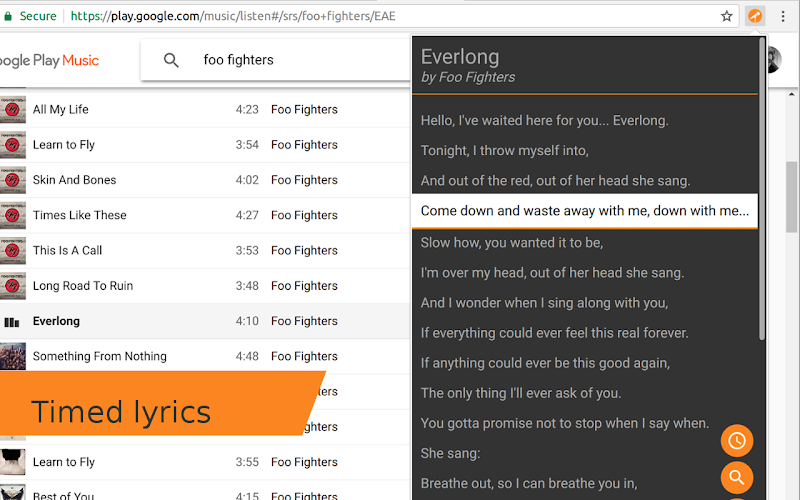Viewport: 800px width, 500px height.
Task: Select the Something From Nothing track
Action: [99, 356]
